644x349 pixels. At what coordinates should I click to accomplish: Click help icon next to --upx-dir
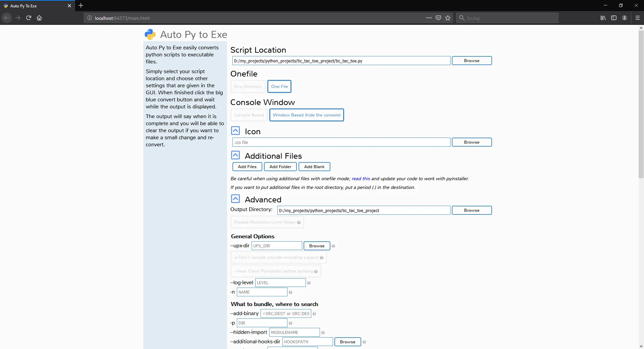[x=333, y=246]
